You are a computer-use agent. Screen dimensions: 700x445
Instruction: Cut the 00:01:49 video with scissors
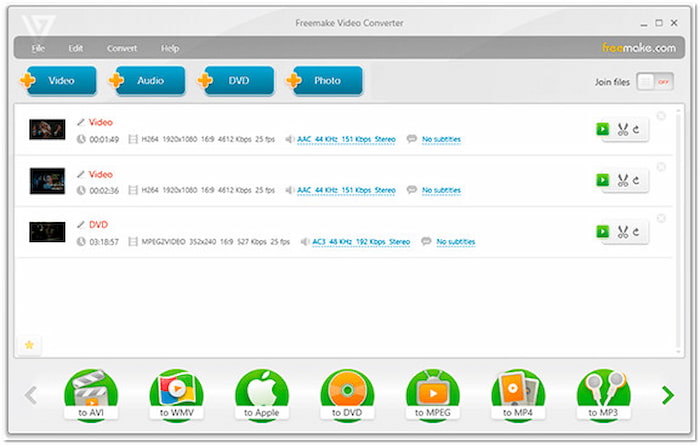(623, 129)
